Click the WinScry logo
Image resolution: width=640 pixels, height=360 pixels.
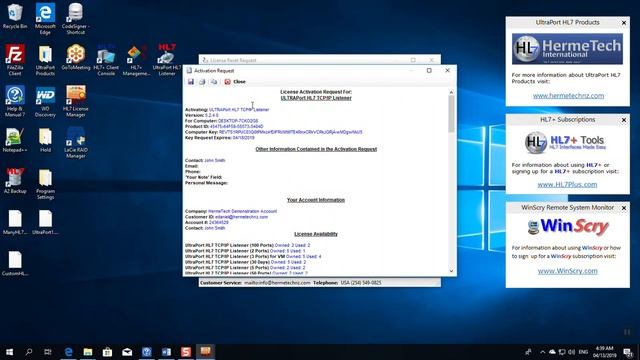(568, 227)
